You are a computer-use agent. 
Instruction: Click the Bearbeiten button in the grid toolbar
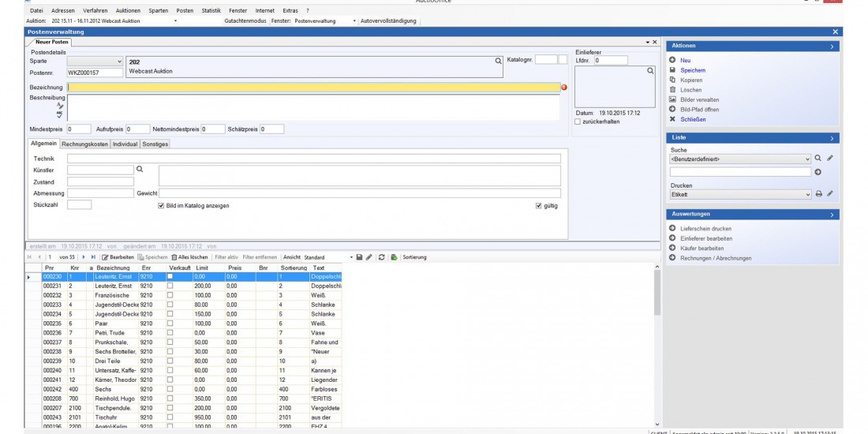click(x=118, y=257)
